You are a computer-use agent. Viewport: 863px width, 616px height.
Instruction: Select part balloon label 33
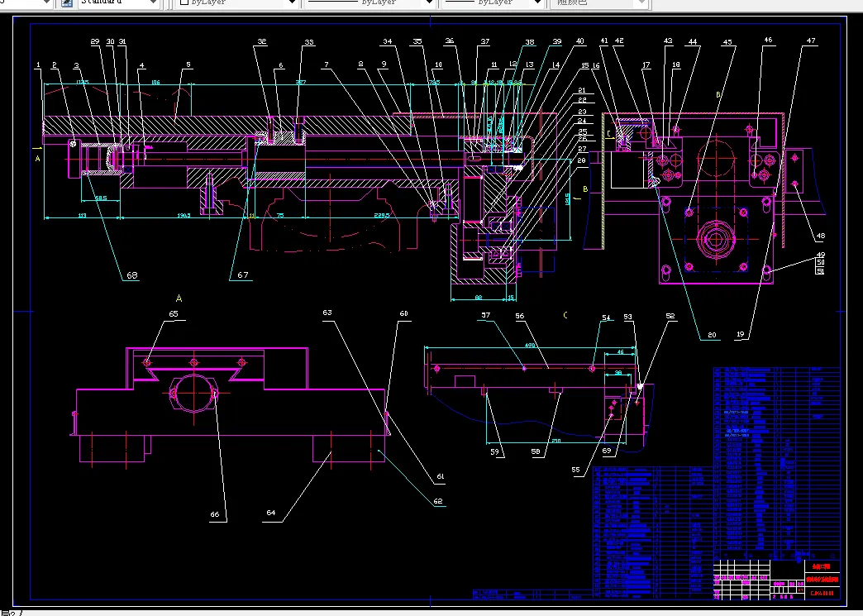[309, 42]
